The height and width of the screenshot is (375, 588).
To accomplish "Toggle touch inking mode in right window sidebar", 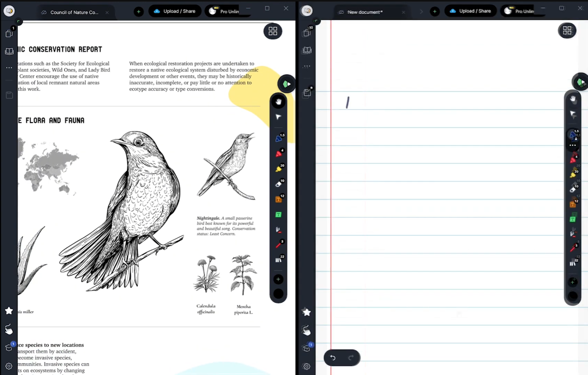I will click(306, 331).
